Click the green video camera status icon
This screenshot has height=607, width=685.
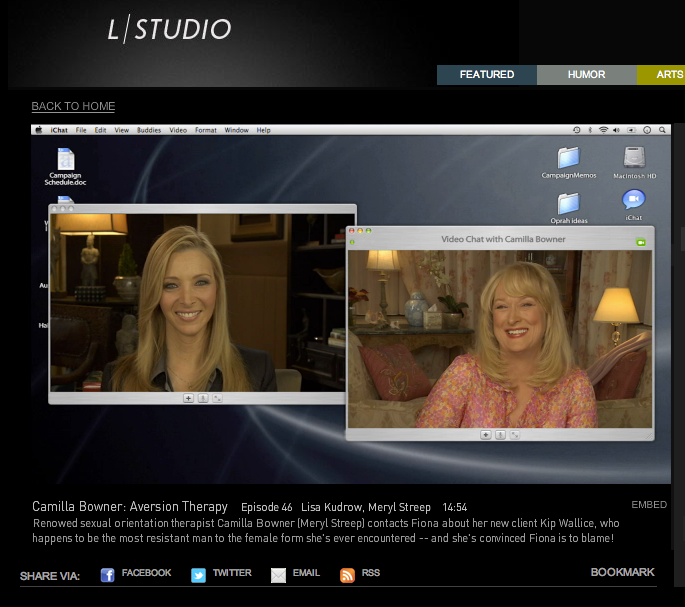pos(640,241)
